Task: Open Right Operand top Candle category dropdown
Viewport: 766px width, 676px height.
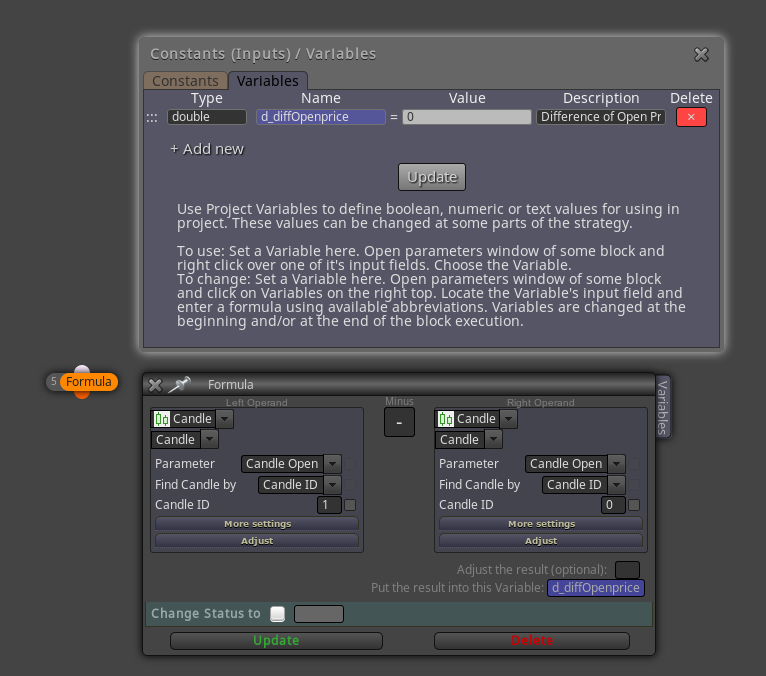Action: tap(509, 419)
